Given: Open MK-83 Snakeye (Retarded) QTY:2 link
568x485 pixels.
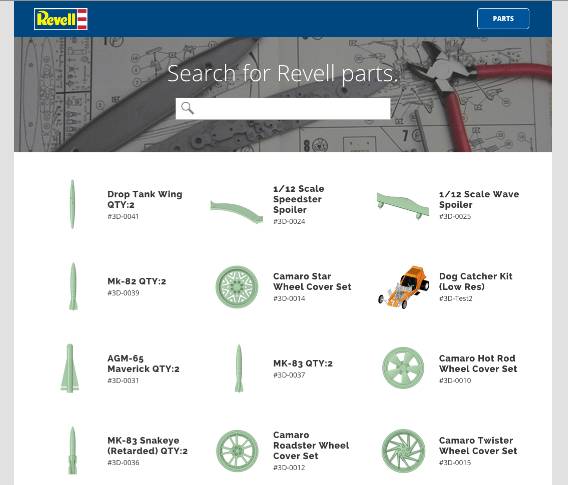Looking at the screenshot, I should (x=147, y=446).
